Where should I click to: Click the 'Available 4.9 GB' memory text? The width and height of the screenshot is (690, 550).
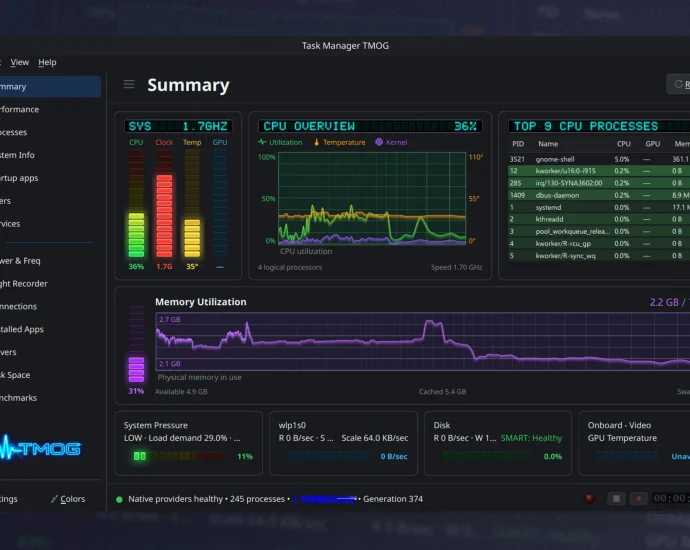[x=181, y=392]
